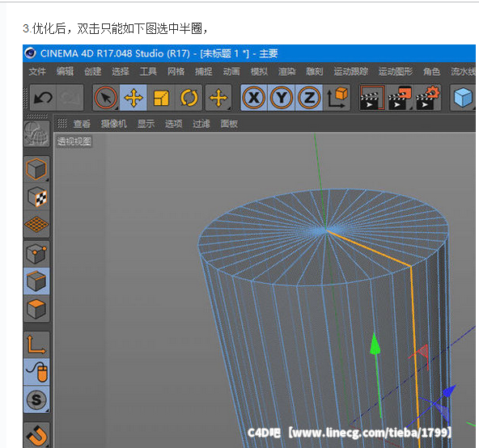Open the Edit Render Settings icon

(428, 98)
